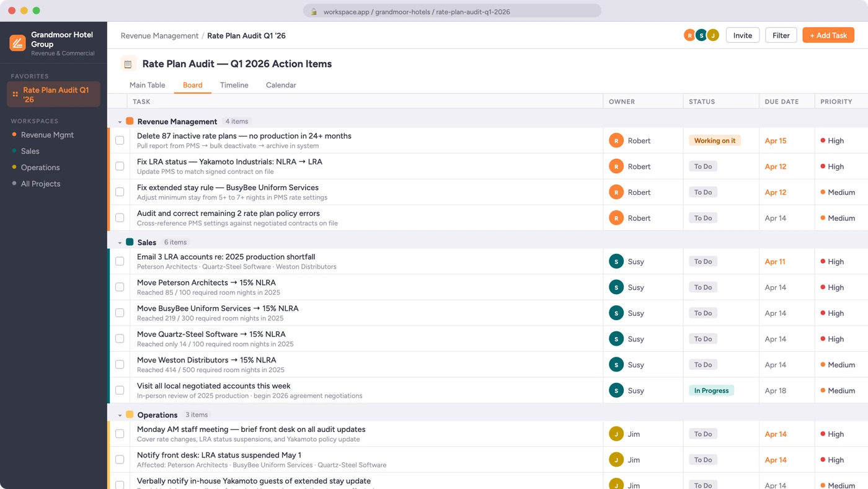Click the lock icon in the address bar
Viewport: 868px width, 489px height.
[314, 12]
